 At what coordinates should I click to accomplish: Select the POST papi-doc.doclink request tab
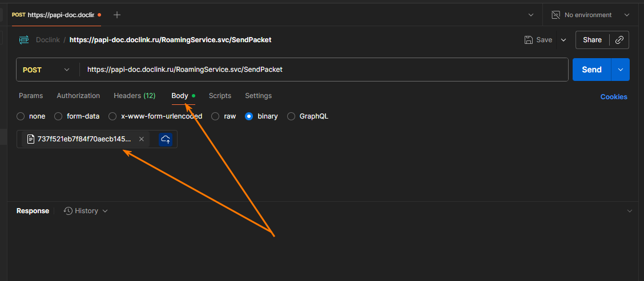(x=56, y=15)
